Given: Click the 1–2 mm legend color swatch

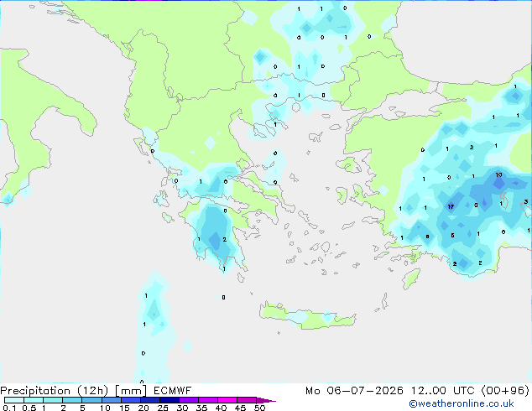Looking at the screenshot, I should coord(53,400).
